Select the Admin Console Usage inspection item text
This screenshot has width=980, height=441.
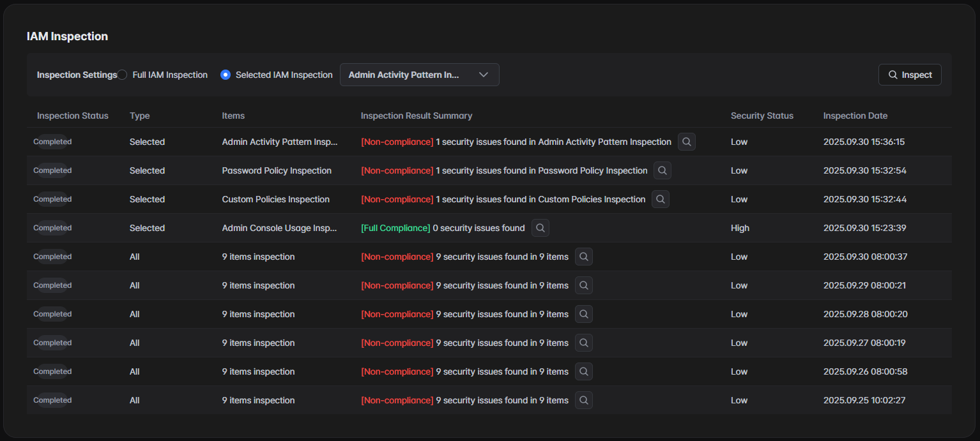(x=279, y=228)
